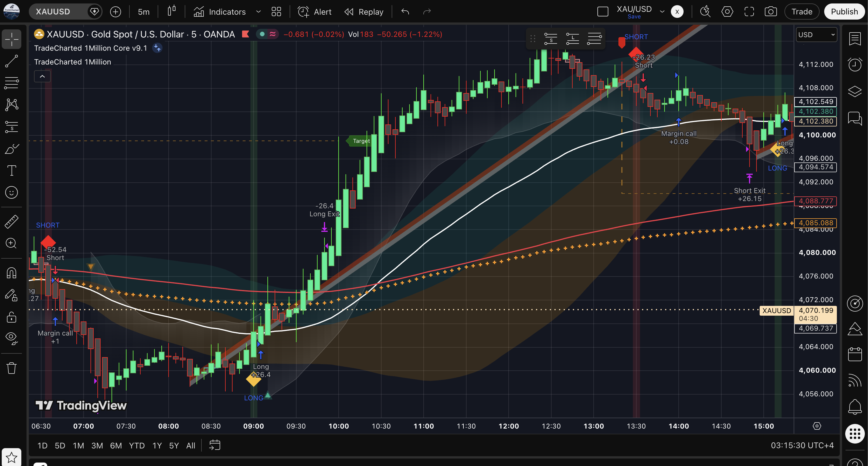
Task: Select the 5D date range
Action: [60, 446]
